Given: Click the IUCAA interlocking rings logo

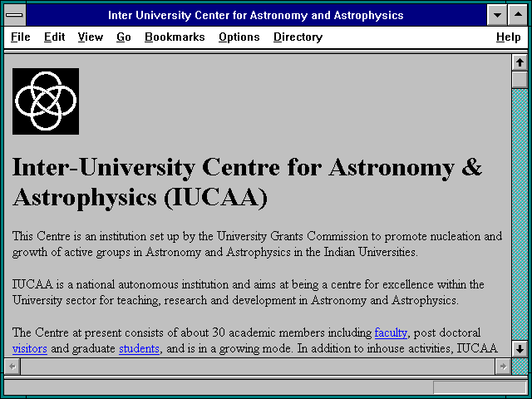Looking at the screenshot, I should 46,101.
